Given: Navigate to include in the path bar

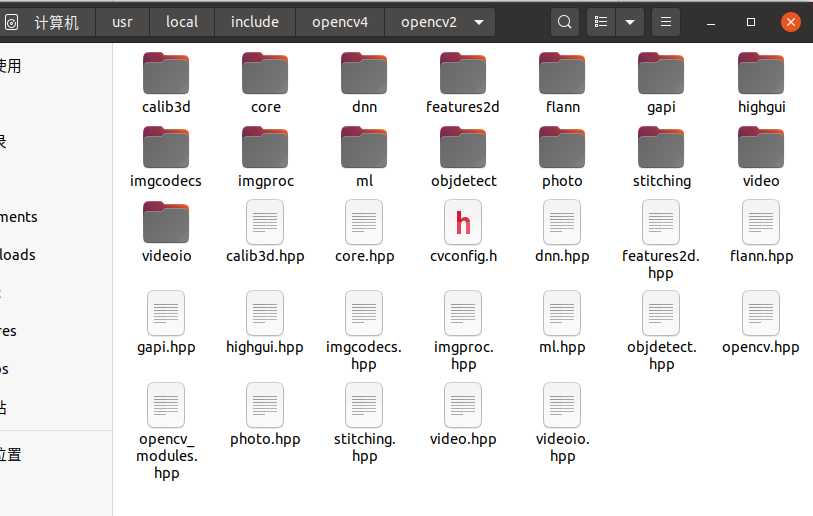Looking at the screenshot, I should point(255,22).
